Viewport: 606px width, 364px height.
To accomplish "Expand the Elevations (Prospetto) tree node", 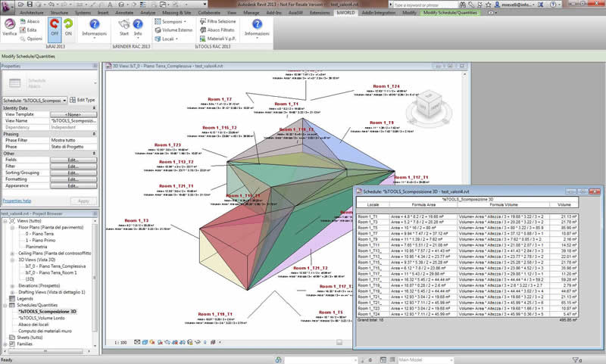I will click(12, 285).
